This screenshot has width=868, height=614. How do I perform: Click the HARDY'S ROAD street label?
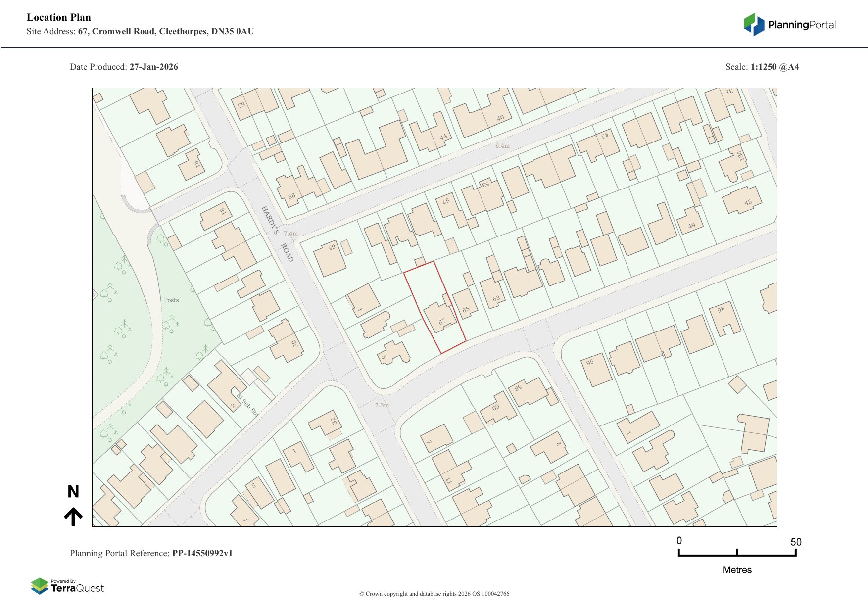point(278,234)
